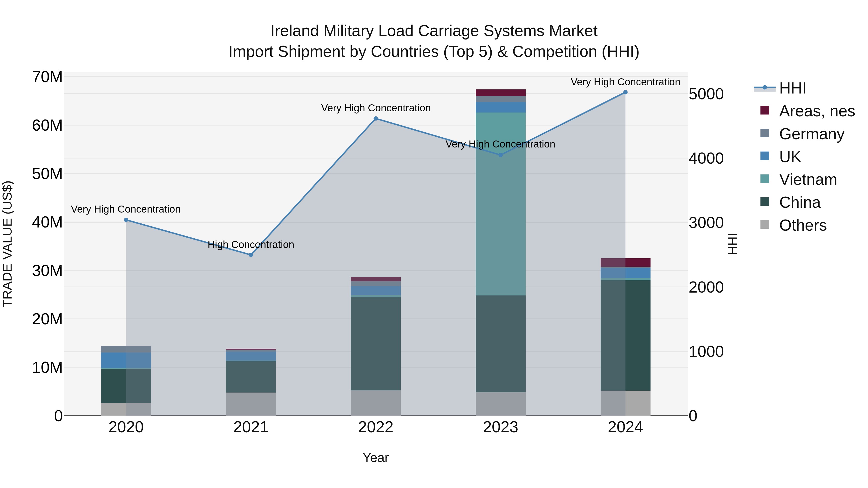Select China segment of the 2020 bar
This screenshot has width=868, height=488.
[x=126, y=386]
